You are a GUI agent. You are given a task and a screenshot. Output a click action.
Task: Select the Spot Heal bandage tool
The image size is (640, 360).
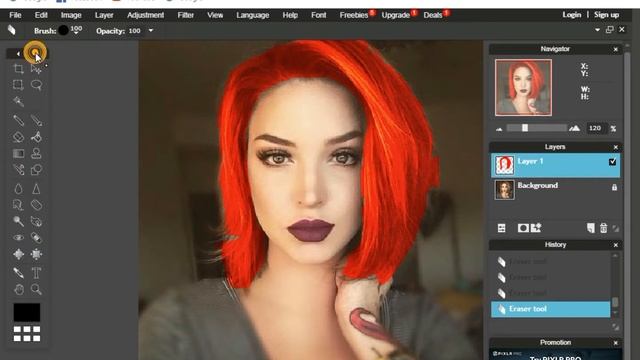[x=36, y=238]
